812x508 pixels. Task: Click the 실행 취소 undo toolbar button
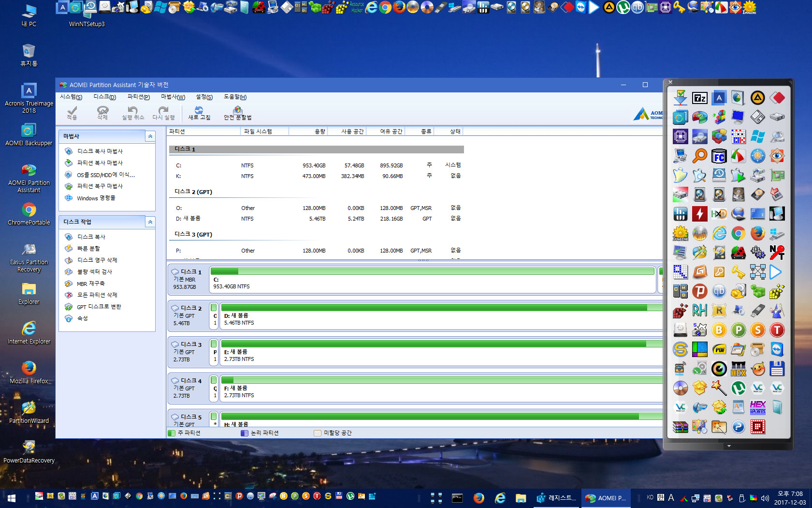point(133,113)
